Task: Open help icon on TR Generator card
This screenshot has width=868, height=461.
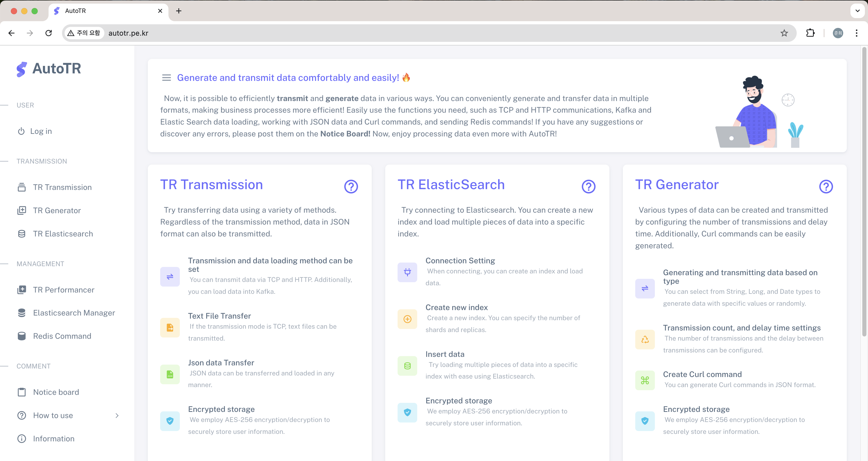Action: 826,186
